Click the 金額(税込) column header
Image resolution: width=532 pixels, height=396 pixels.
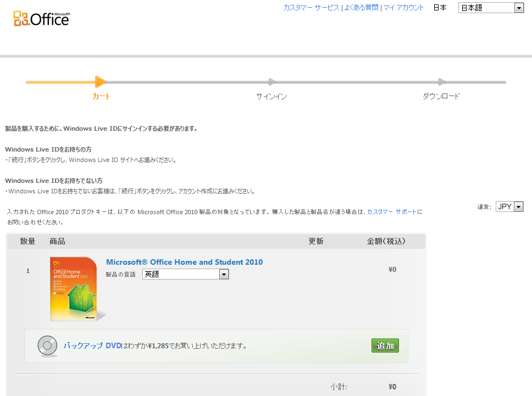click(x=386, y=241)
